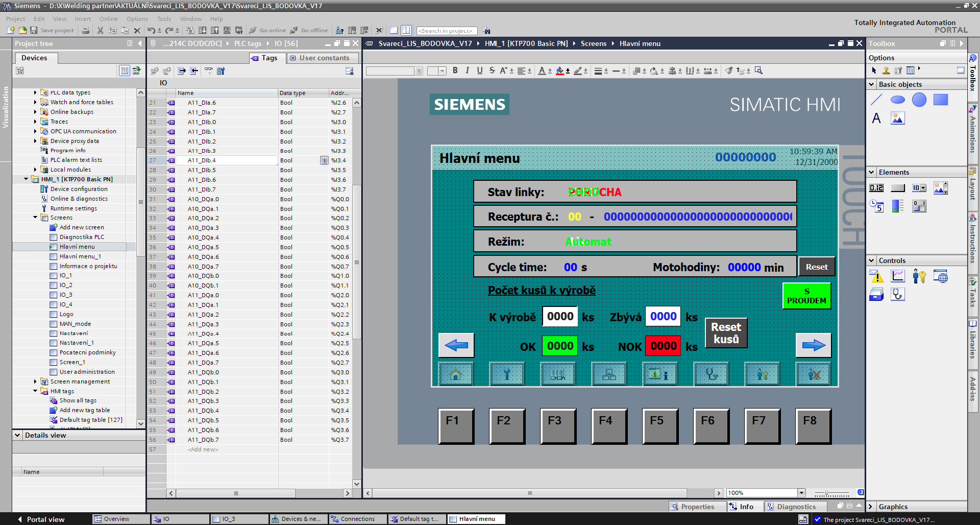Select the Line basic object tool
The width and height of the screenshot is (980, 525).
point(876,100)
